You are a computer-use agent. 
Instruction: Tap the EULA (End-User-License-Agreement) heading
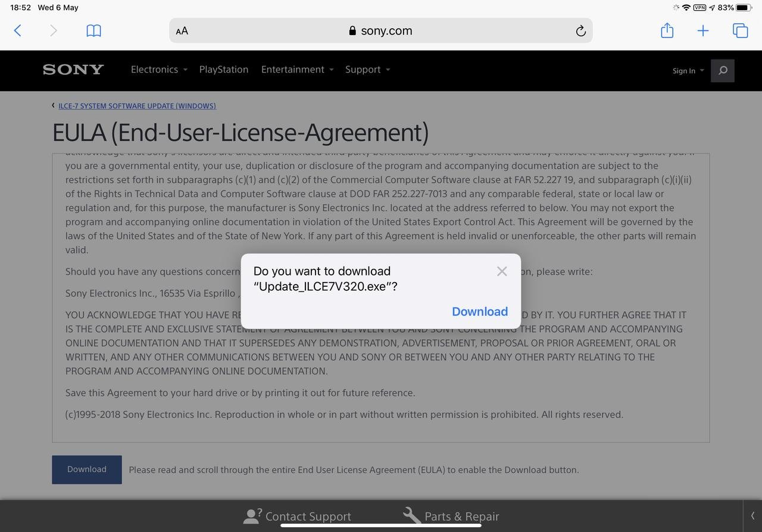point(241,132)
